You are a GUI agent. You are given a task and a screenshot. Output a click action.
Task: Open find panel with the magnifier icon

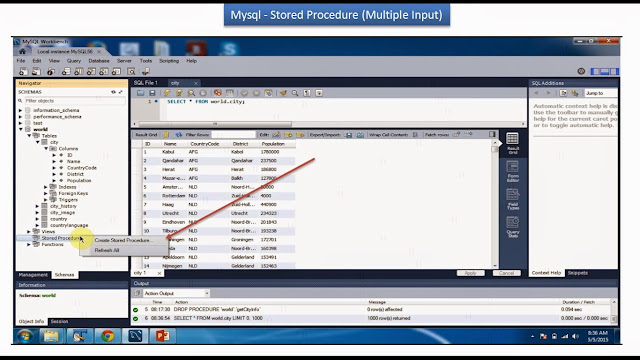point(295,93)
